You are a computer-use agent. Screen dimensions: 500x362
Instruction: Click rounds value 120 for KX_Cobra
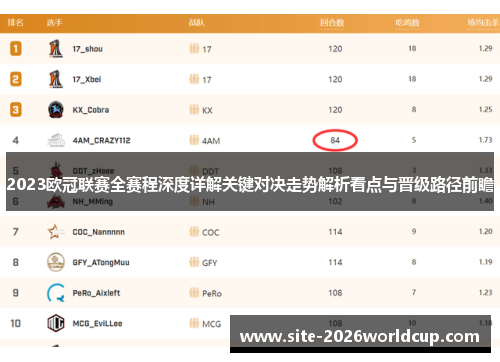335,110
